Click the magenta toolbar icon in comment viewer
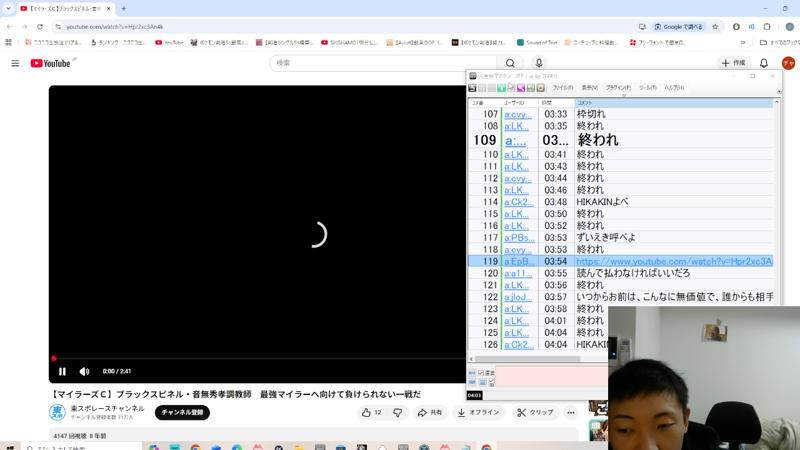Viewport: 800px width, 450px height. pos(520,88)
